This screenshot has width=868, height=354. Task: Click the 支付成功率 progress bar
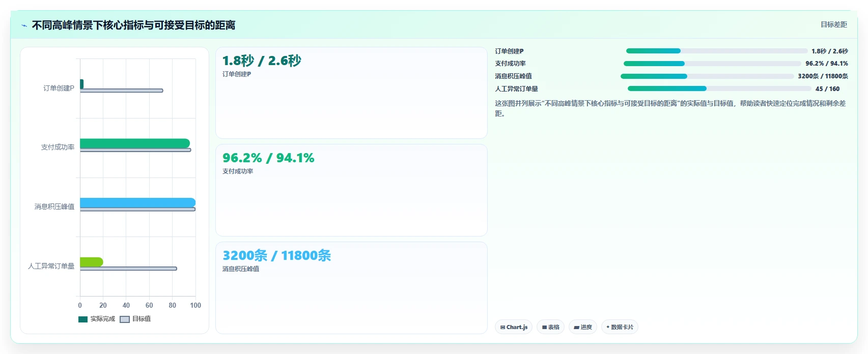click(x=713, y=64)
